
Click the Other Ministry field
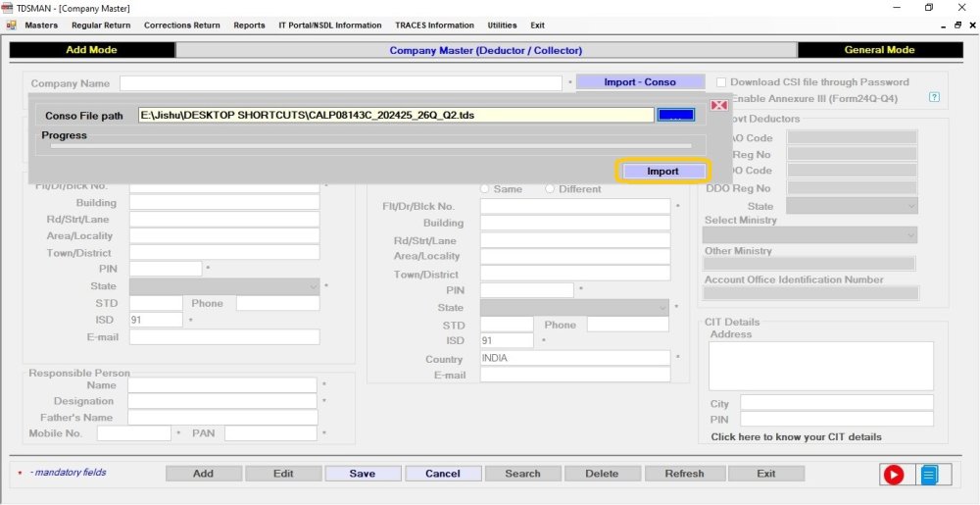point(809,264)
